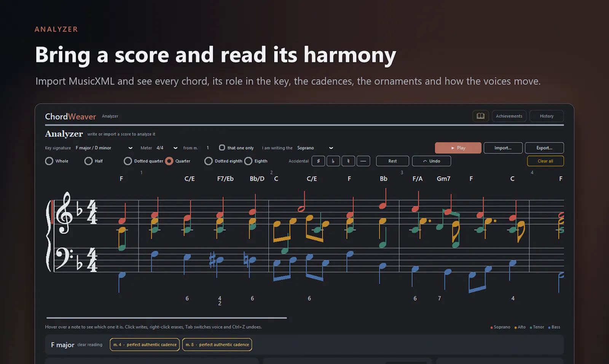Image resolution: width=609 pixels, height=364 pixels.
Task: Click the Import... button
Action: [x=503, y=148]
